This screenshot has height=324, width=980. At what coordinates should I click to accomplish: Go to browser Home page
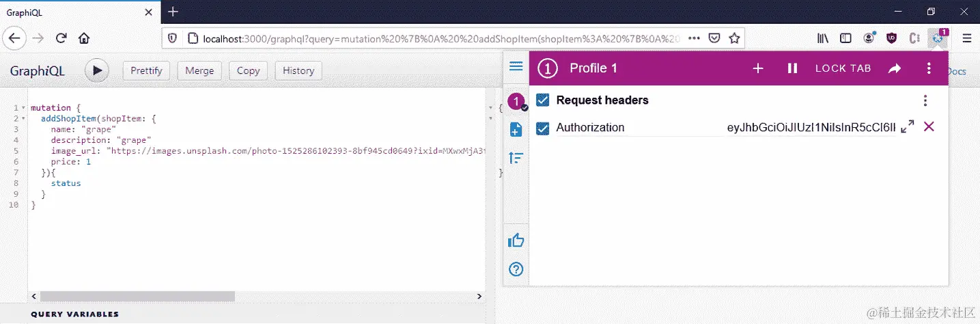(x=83, y=38)
